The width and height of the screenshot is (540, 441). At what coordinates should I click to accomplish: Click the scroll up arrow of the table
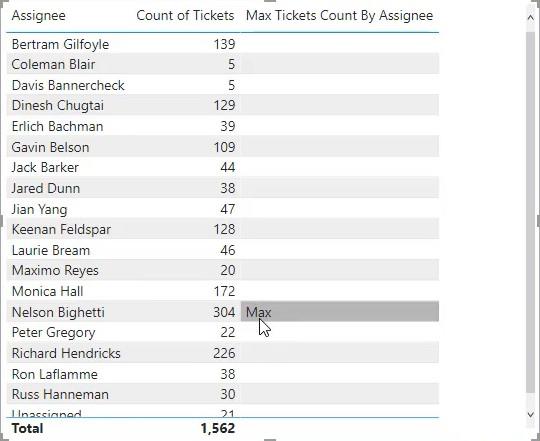click(x=530, y=17)
